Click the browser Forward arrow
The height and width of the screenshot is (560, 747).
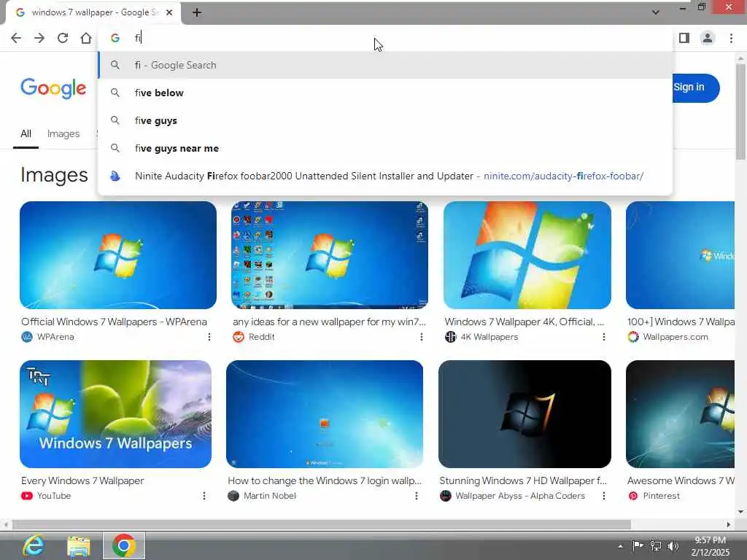tap(39, 38)
